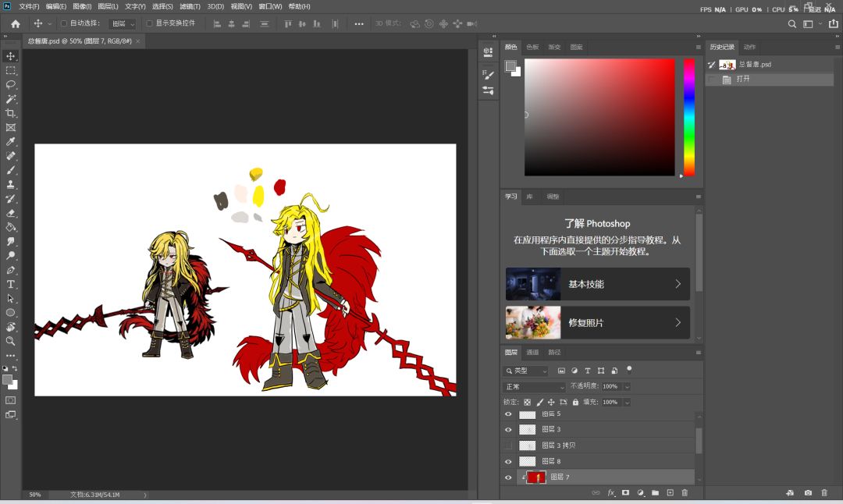Screen dimensions: 843x504
Task: Open the 图层 auto-select target dropdown
Action: pyautogui.click(x=122, y=23)
